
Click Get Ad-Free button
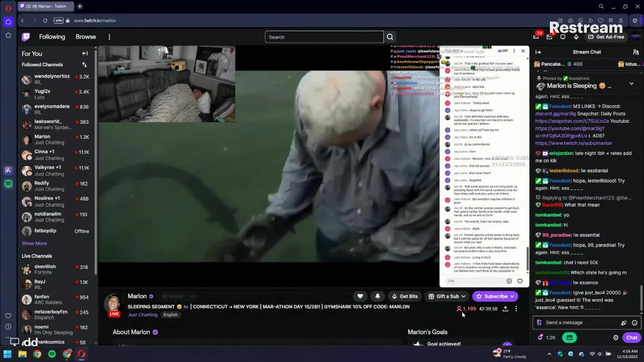coord(606,37)
